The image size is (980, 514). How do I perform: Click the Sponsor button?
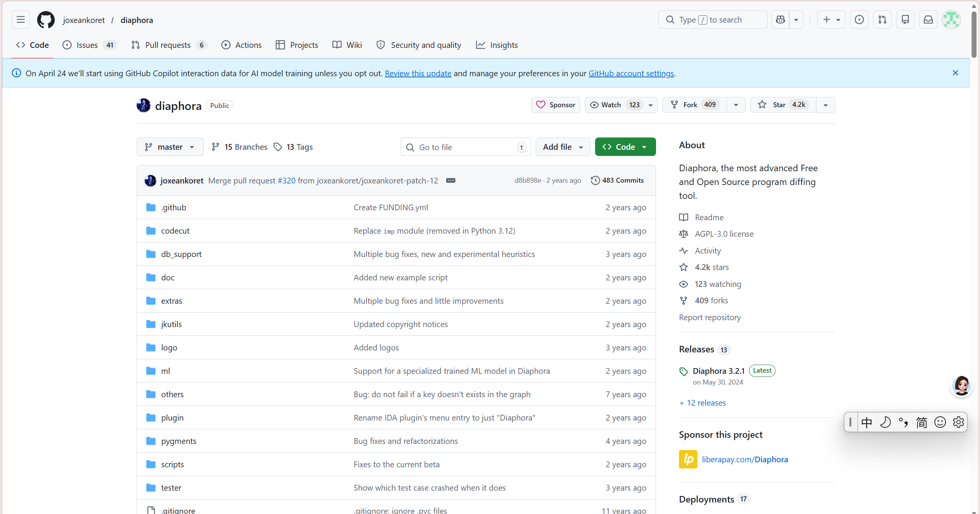(555, 105)
